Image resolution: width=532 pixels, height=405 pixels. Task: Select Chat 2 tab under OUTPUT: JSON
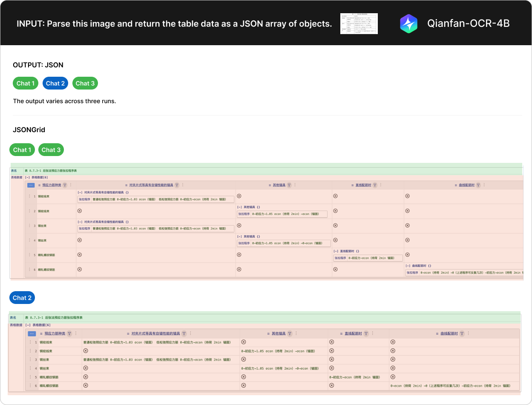coord(55,83)
